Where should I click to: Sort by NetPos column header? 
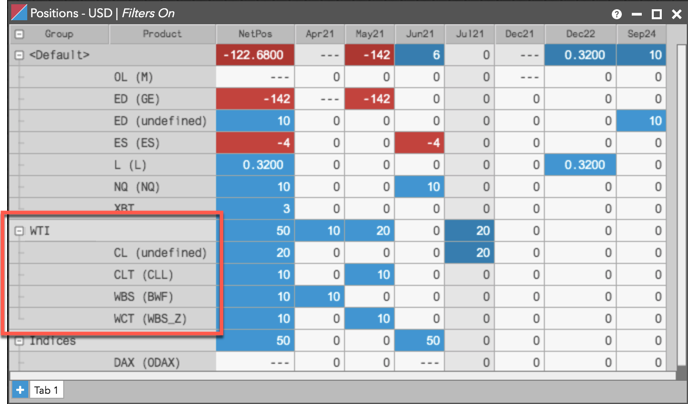255,34
